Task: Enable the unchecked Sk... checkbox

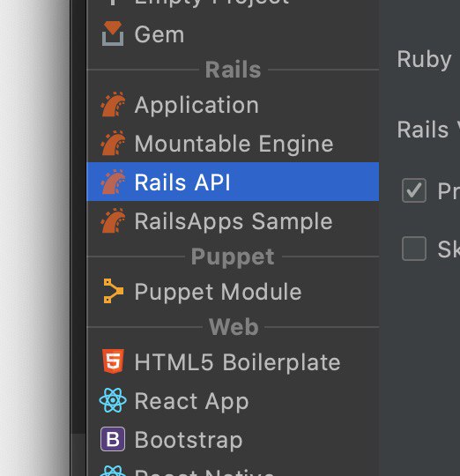Action: 414,249
